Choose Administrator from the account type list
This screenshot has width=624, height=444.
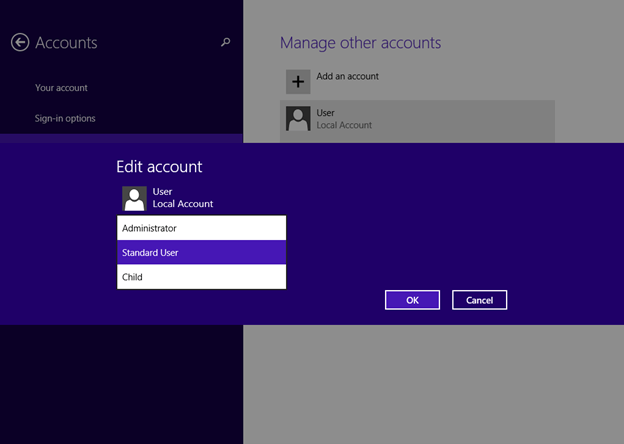tap(201, 228)
